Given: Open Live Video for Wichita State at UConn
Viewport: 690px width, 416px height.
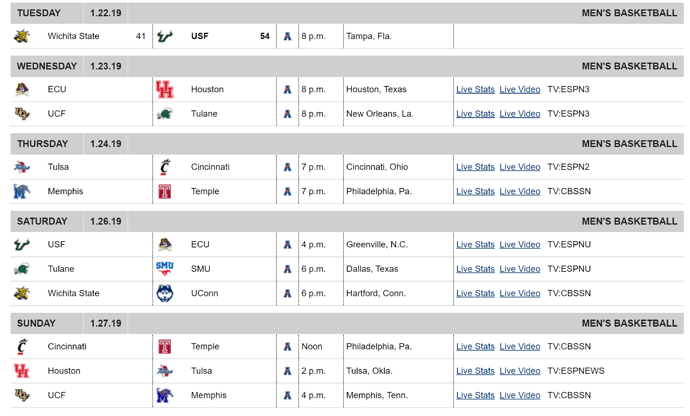Looking at the screenshot, I should tap(520, 293).
